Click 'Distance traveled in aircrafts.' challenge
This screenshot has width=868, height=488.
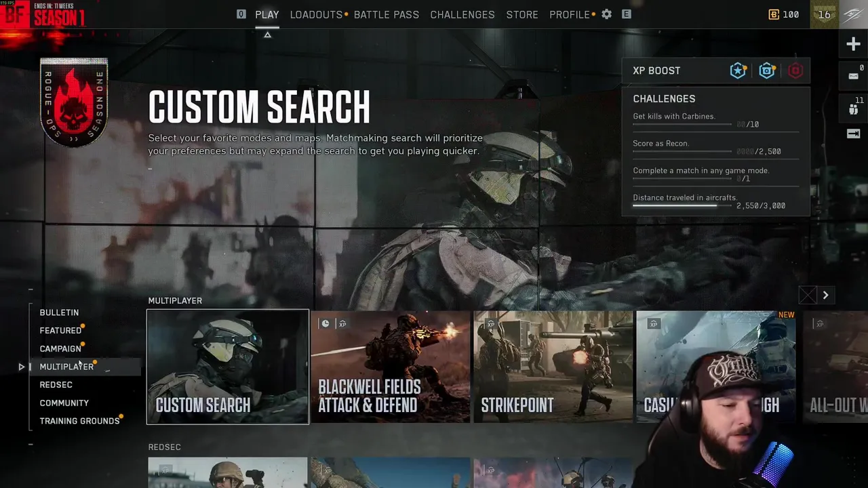pos(685,198)
